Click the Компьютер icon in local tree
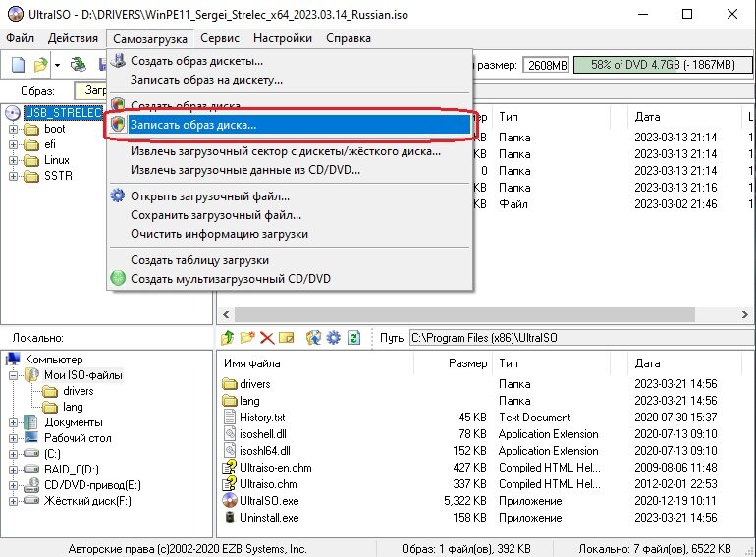Viewport: 756px width, 557px height. (13, 359)
